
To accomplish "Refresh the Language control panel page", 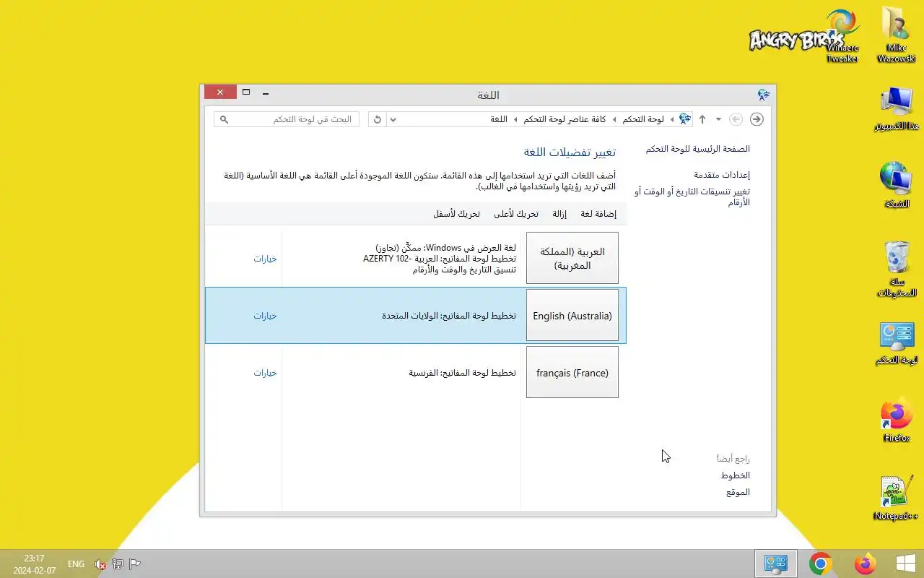I will [378, 119].
